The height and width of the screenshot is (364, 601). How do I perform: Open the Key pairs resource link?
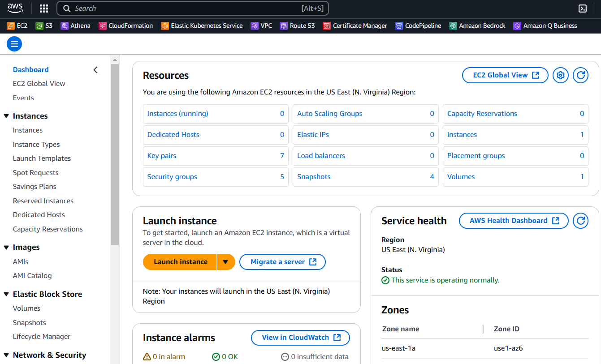tap(162, 156)
